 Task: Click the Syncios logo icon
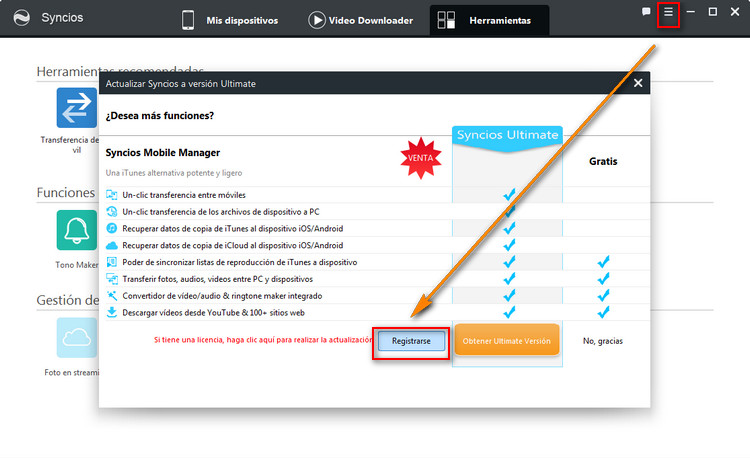tap(22, 18)
